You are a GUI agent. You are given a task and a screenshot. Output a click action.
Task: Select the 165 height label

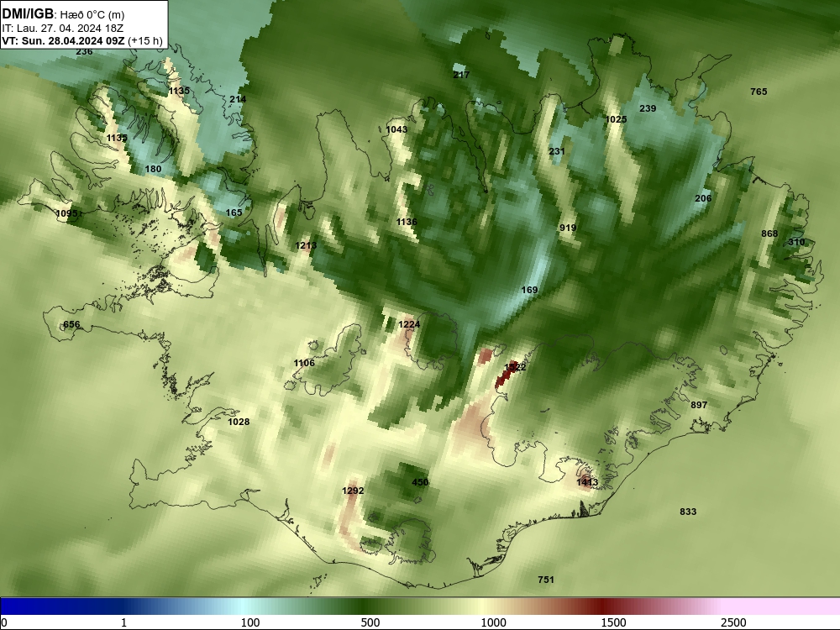pos(234,213)
